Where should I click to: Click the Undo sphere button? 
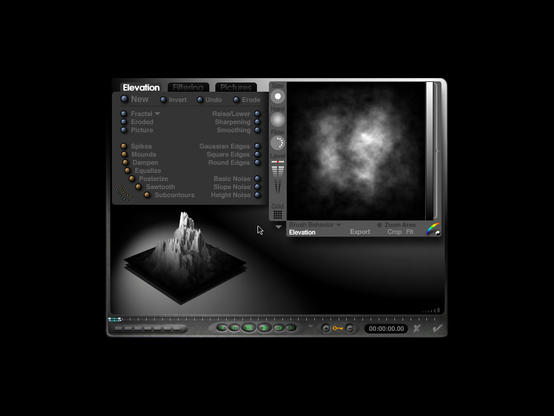(x=200, y=100)
